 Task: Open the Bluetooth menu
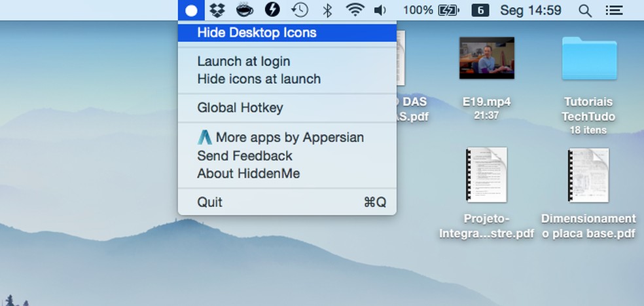point(327,10)
